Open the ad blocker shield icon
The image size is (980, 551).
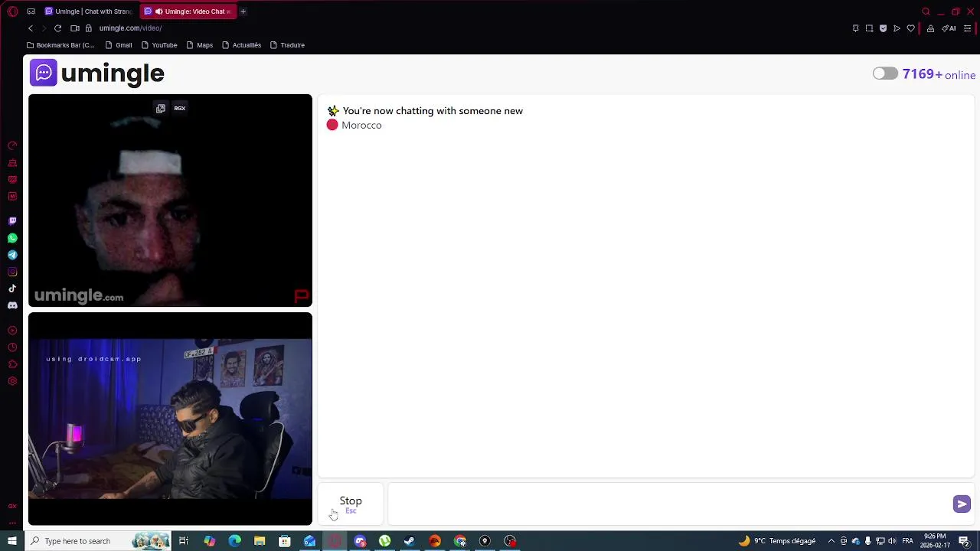pos(883,28)
